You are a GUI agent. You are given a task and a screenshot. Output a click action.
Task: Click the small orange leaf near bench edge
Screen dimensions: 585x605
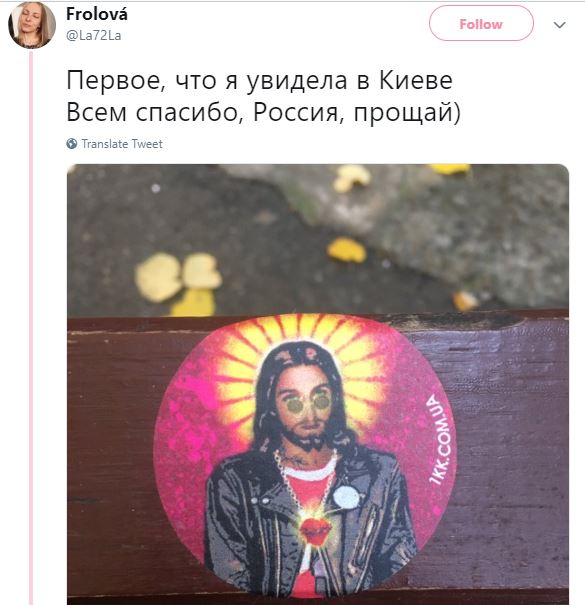[464, 301]
